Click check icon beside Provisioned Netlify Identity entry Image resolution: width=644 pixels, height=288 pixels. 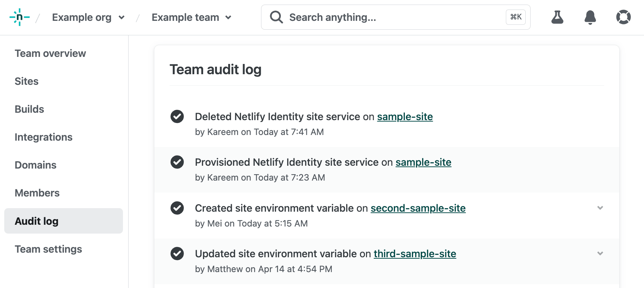point(177,162)
